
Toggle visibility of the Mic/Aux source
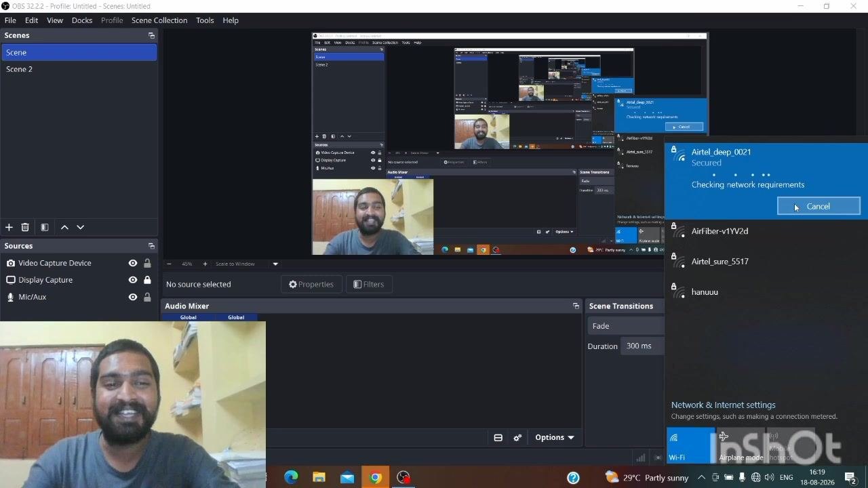coord(133,297)
